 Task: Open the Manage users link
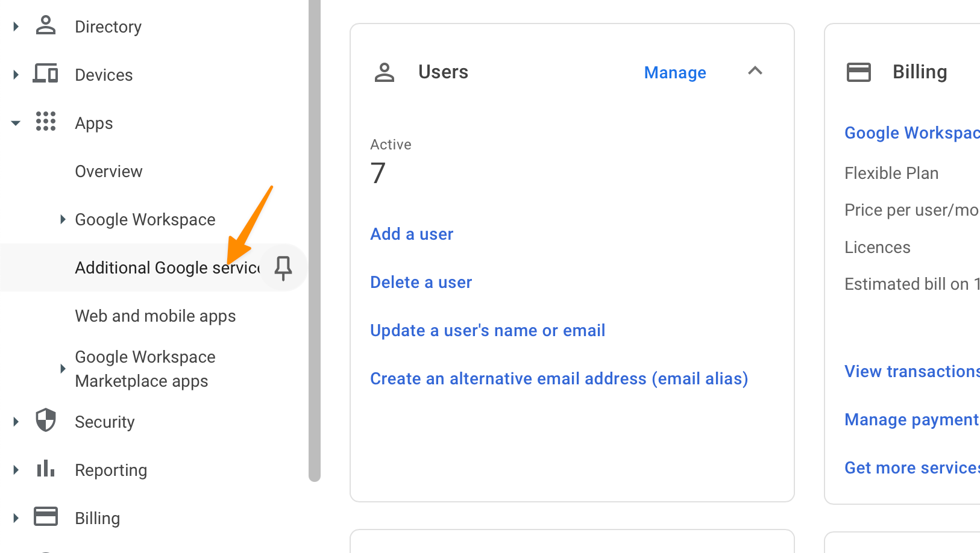tap(674, 73)
